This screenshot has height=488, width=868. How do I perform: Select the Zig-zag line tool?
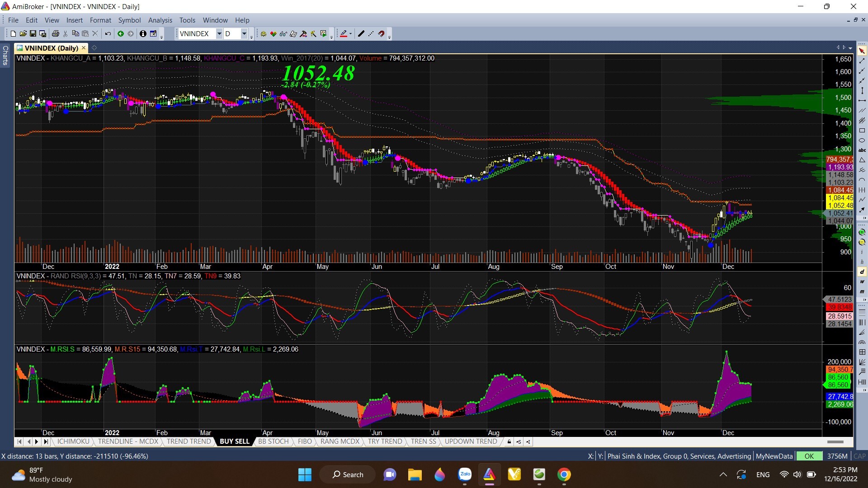tap(862, 199)
